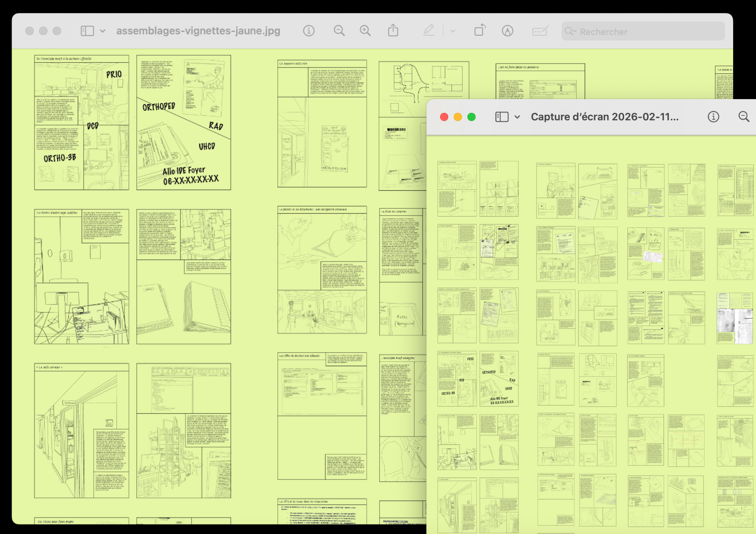
Task: Toggle the sidebar in the Capture d'écran window
Action: tap(502, 117)
